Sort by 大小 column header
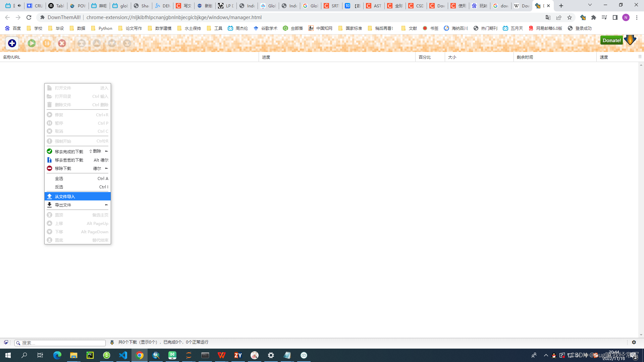 tap(479, 57)
